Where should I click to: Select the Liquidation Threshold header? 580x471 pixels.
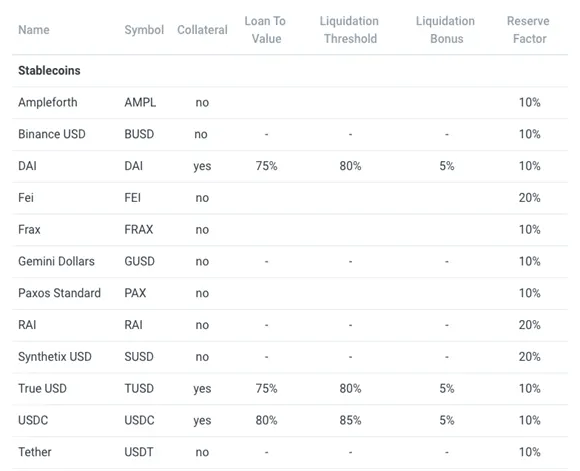pyautogui.click(x=350, y=30)
